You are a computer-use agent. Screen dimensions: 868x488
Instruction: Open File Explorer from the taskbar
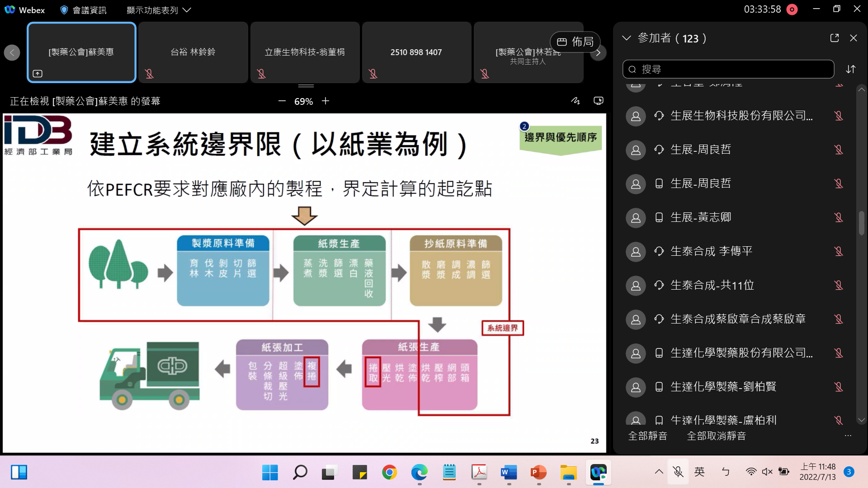tap(568, 473)
